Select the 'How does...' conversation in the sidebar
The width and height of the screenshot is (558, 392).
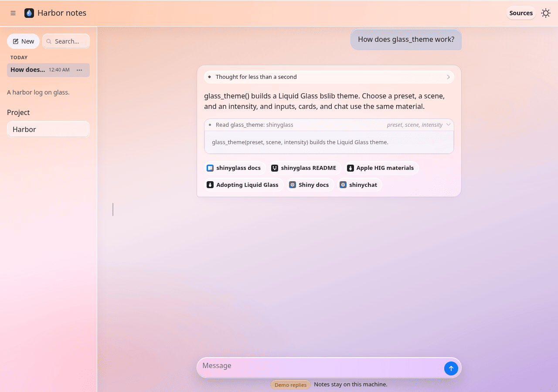48,70
